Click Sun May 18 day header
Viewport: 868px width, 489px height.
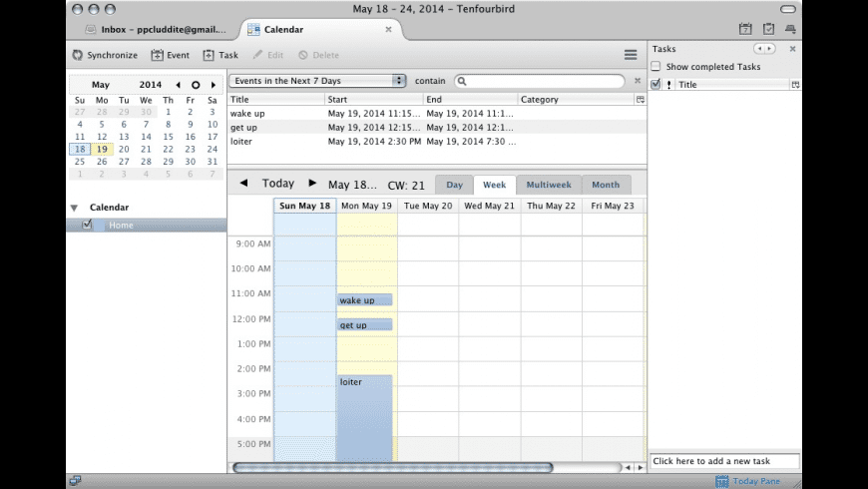click(304, 206)
